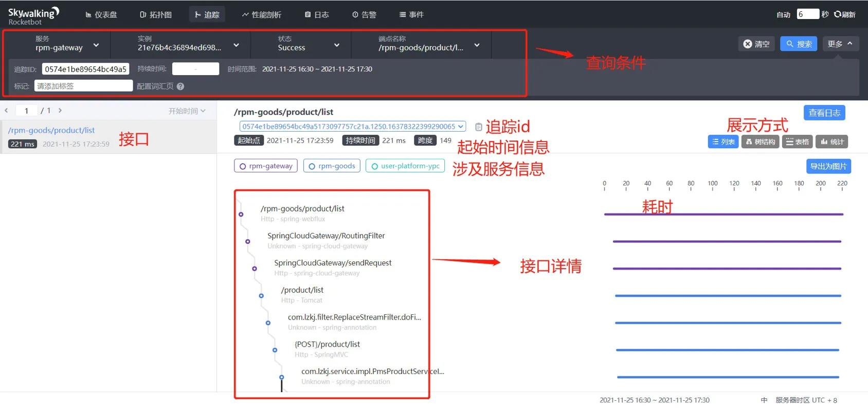
Task: Open the 告警 alarm tab
Action: [x=364, y=15]
